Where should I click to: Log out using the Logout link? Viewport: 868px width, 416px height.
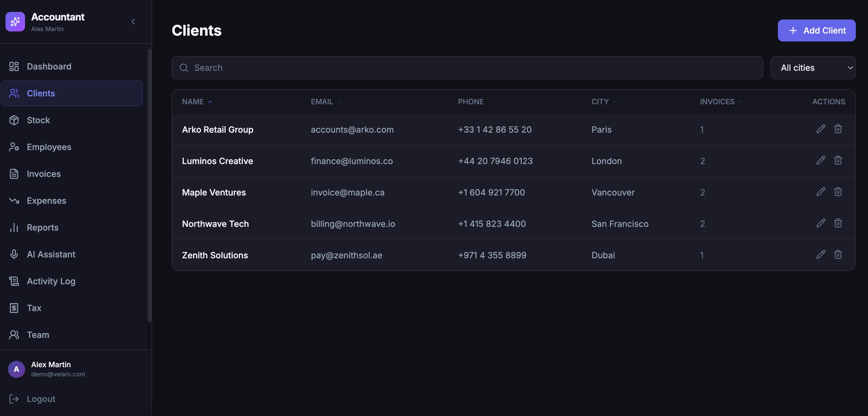41,399
